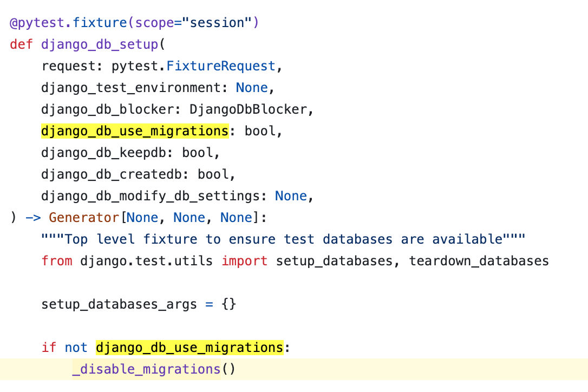Click highlighted django_db_use_migrations in parameter list
Image resolution: width=588 pixels, height=392 pixels.
point(135,131)
